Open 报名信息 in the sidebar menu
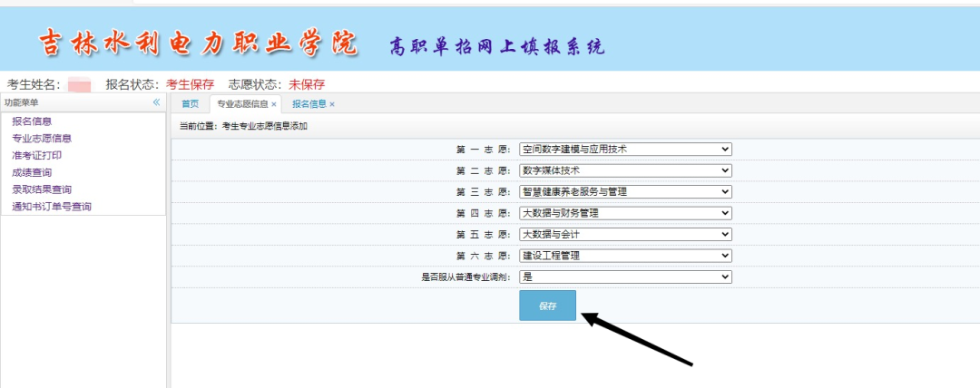 click(x=32, y=121)
